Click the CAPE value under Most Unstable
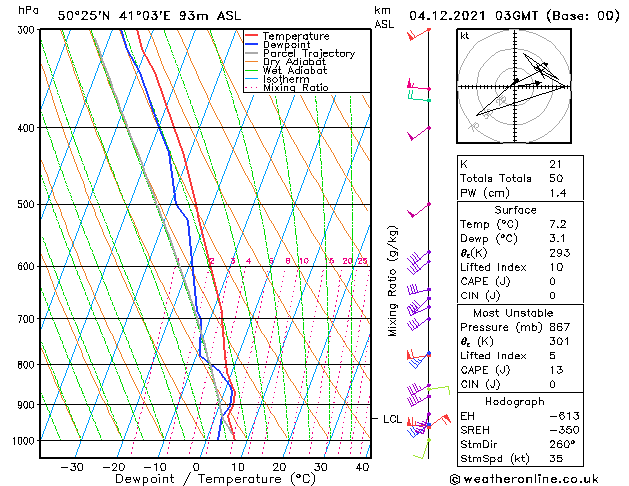Screen dimensions: 629x486 point(556,370)
